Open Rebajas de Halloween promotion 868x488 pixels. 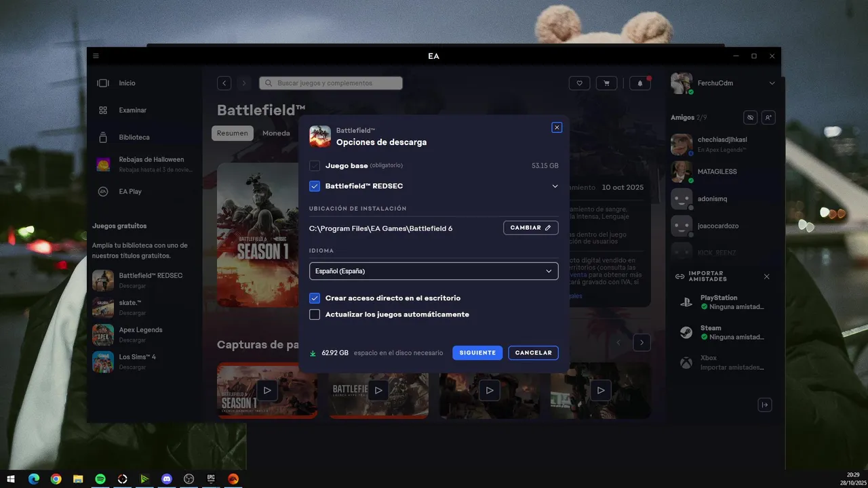pyautogui.click(x=144, y=164)
